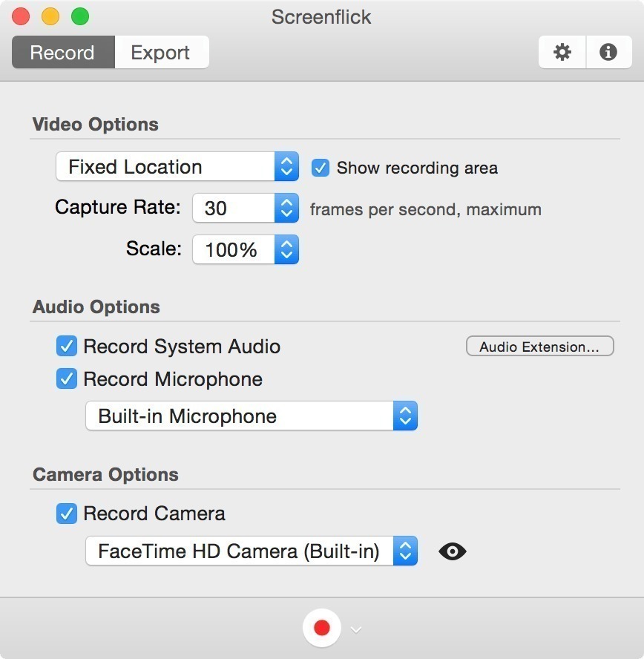Disable Record System Audio
Viewport: 644px width, 659px height.
66,346
